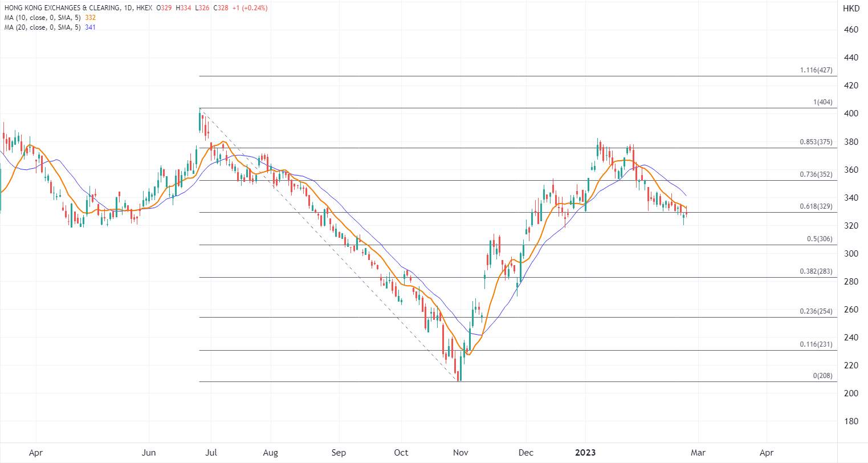This screenshot has width=868, height=463.
Task: Click the 400 price axis label
Action: tap(851, 113)
